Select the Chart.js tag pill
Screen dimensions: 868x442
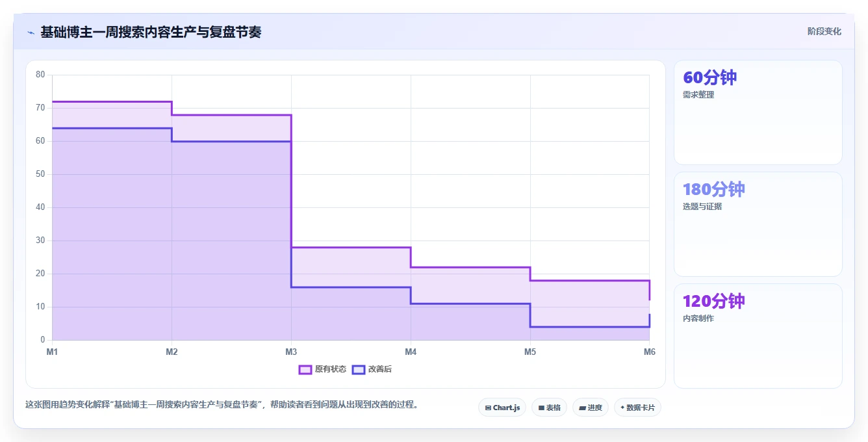pyautogui.click(x=502, y=408)
